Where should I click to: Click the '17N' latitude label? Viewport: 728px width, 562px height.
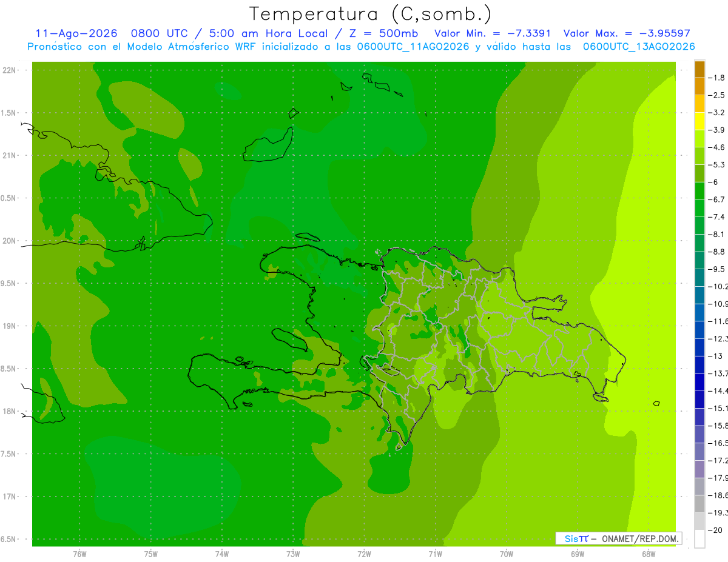[x=9, y=497]
